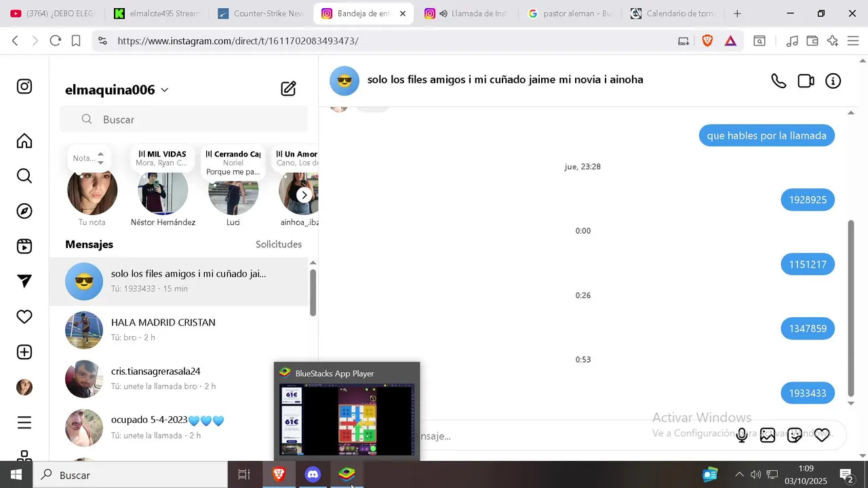Show next notes with arrow chevron

click(x=304, y=195)
